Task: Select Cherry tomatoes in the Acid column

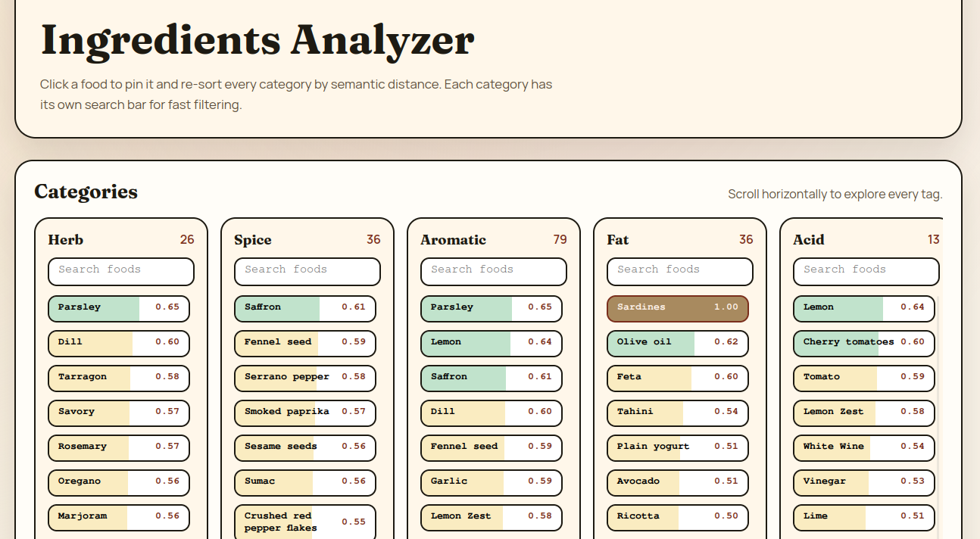Action: pyautogui.click(x=863, y=342)
